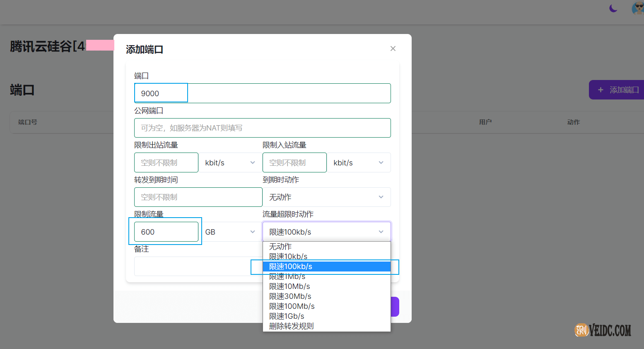Select 删除转发规则 option
The height and width of the screenshot is (349, 644).
[292, 326]
